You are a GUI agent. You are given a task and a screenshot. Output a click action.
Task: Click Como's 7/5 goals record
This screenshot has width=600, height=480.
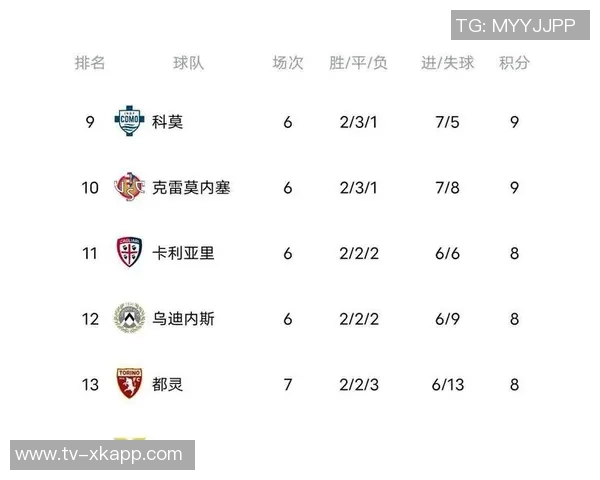pos(446,123)
